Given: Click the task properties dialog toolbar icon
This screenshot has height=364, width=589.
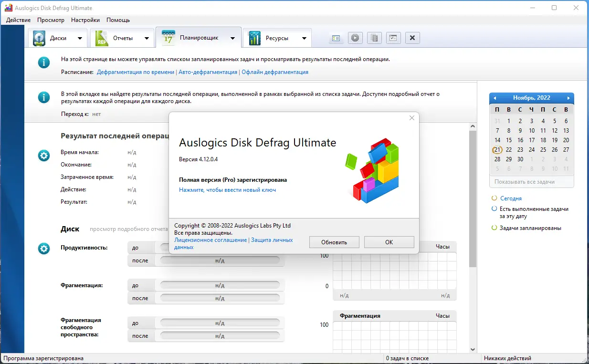Looking at the screenshot, I should (x=393, y=38).
